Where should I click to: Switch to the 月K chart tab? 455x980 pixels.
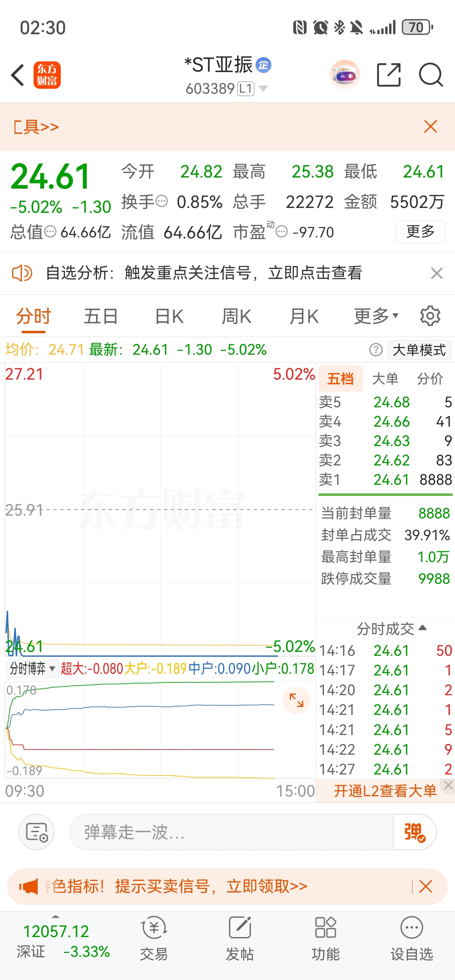click(x=304, y=317)
